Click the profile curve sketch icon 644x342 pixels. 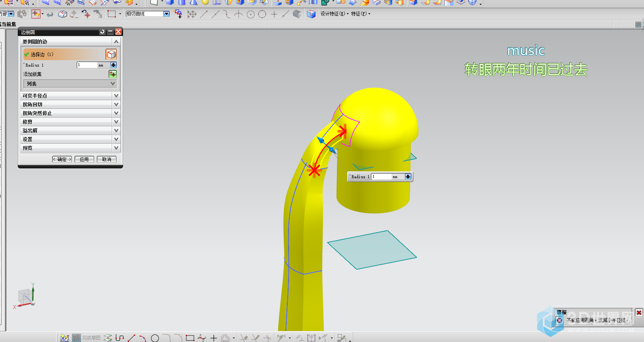(x=120, y=338)
